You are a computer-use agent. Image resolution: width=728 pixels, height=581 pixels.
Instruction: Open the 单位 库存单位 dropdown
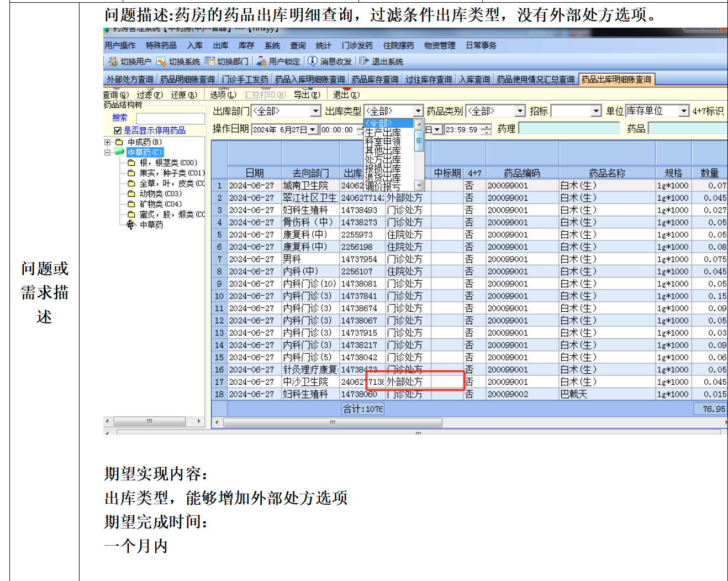pos(684,111)
